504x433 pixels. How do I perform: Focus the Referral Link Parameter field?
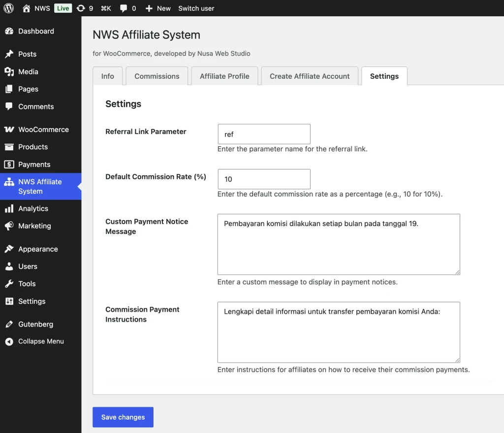tap(264, 134)
